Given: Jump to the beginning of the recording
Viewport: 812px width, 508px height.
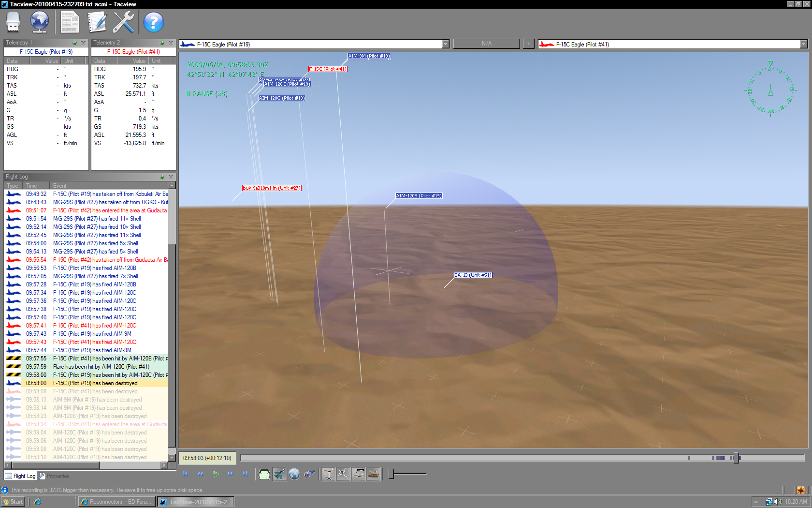Looking at the screenshot, I should [x=185, y=474].
